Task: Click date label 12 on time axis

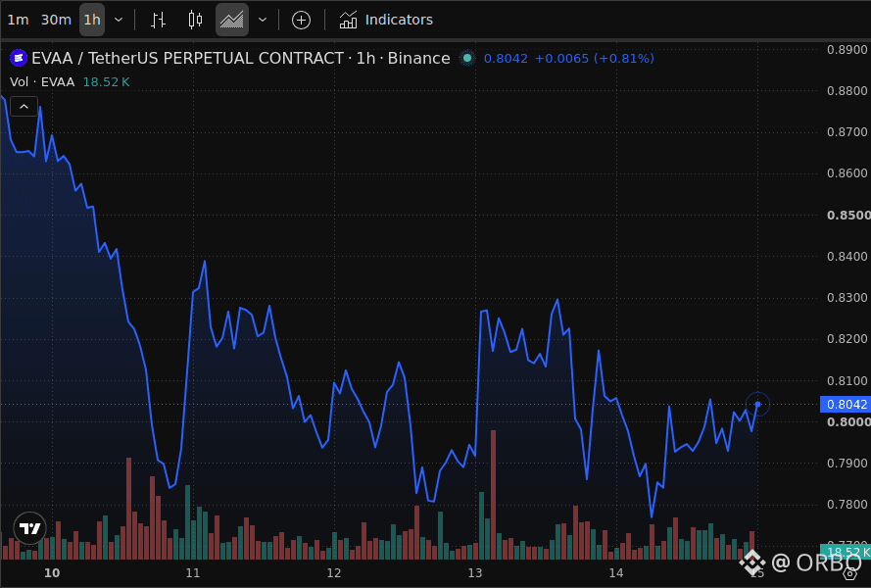Action: click(334, 573)
